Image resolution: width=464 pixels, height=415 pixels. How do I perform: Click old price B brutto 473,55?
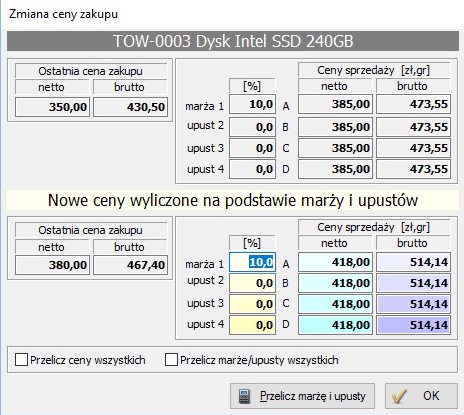click(x=413, y=127)
